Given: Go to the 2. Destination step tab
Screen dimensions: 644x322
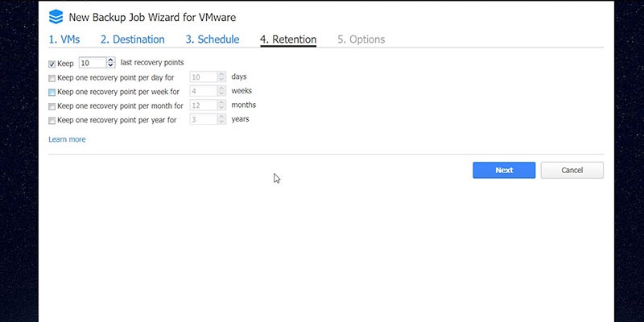Looking at the screenshot, I should (x=132, y=39).
